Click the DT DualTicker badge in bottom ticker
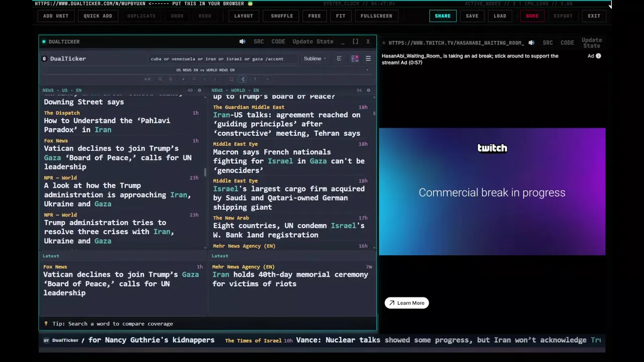The width and height of the screenshot is (644, 362). (x=61, y=340)
